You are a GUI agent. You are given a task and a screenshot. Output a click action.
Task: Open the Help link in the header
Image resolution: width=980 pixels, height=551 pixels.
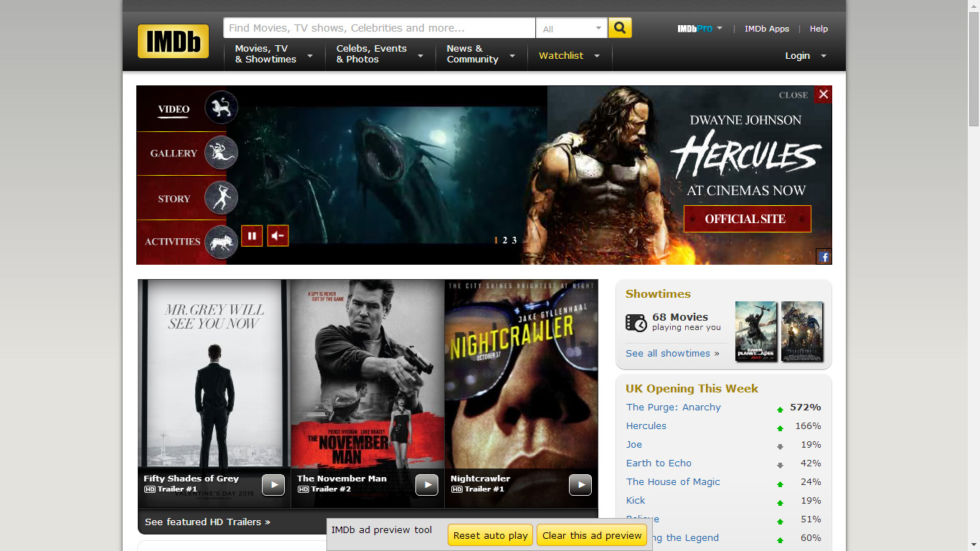[819, 29]
